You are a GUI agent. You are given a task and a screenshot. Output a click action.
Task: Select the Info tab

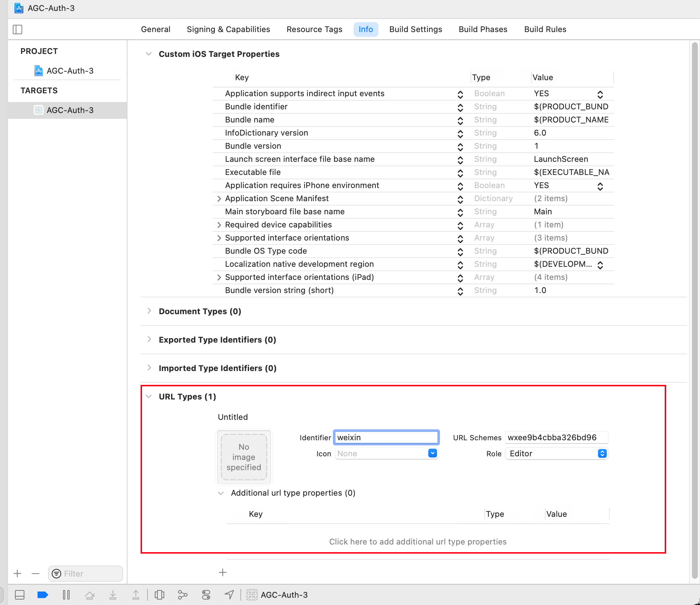pyautogui.click(x=366, y=29)
